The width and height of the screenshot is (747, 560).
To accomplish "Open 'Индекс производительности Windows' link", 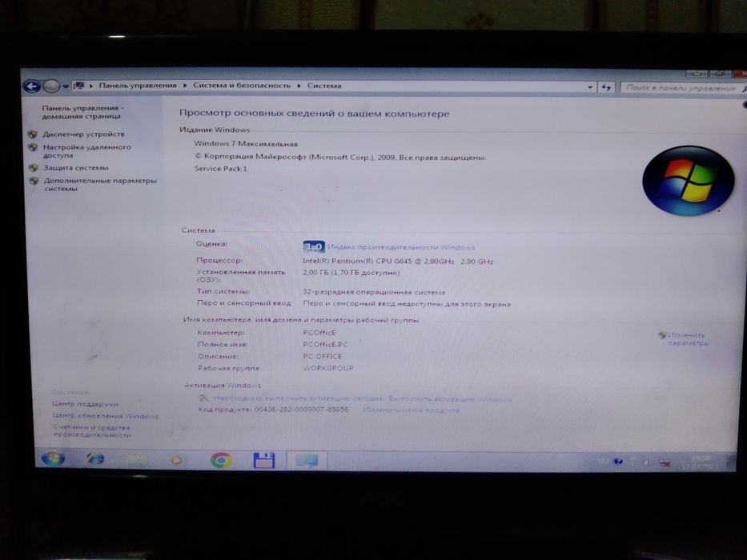I will [x=401, y=247].
